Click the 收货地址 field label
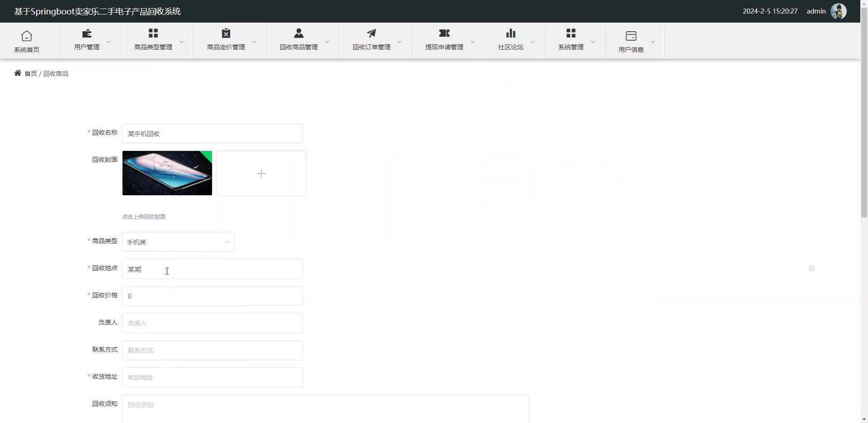The width and height of the screenshot is (868, 423). pos(105,376)
